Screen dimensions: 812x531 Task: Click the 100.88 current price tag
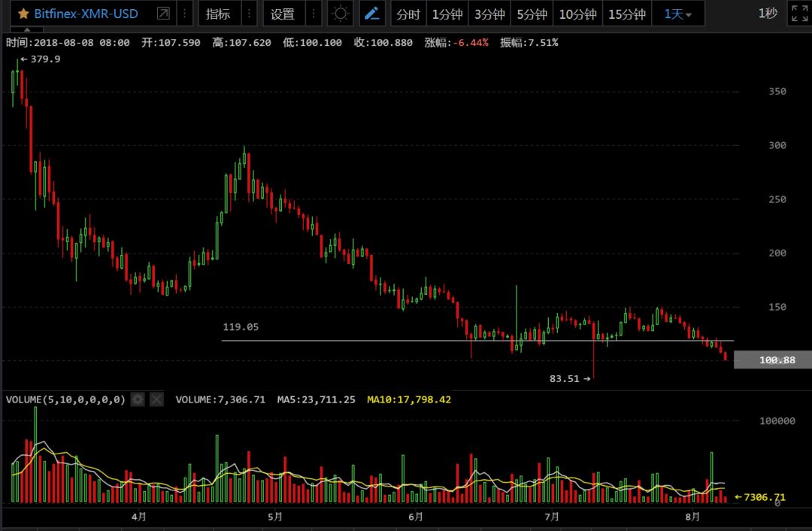pyautogui.click(x=773, y=360)
